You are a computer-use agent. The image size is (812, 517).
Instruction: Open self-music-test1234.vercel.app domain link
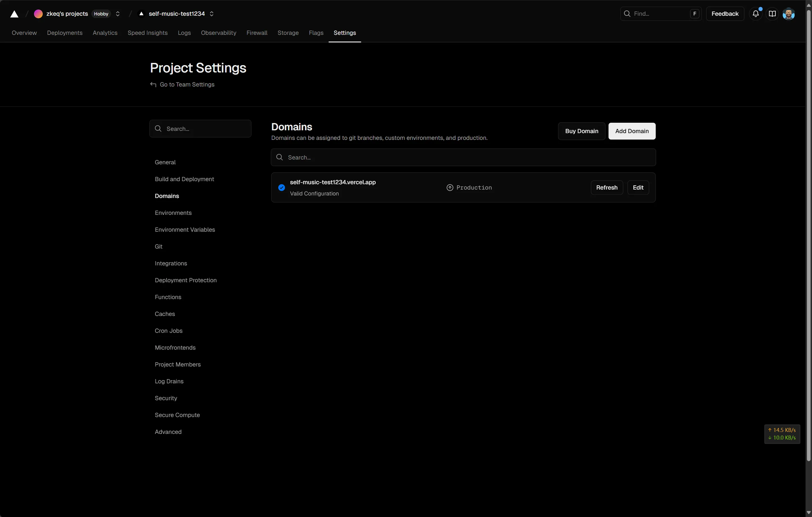333,182
